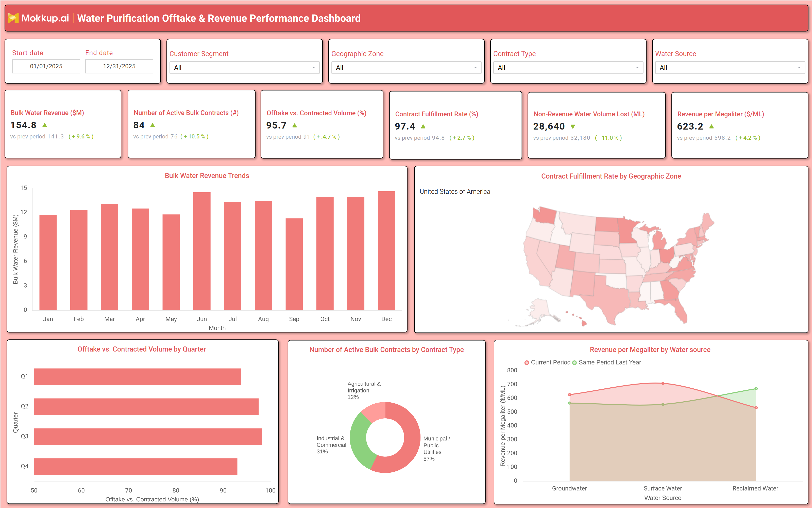The height and width of the screenshot is (508, 812).
Task: Click the Contract Fulfillment Rate up arrow
Action: [x=423, y=127]
